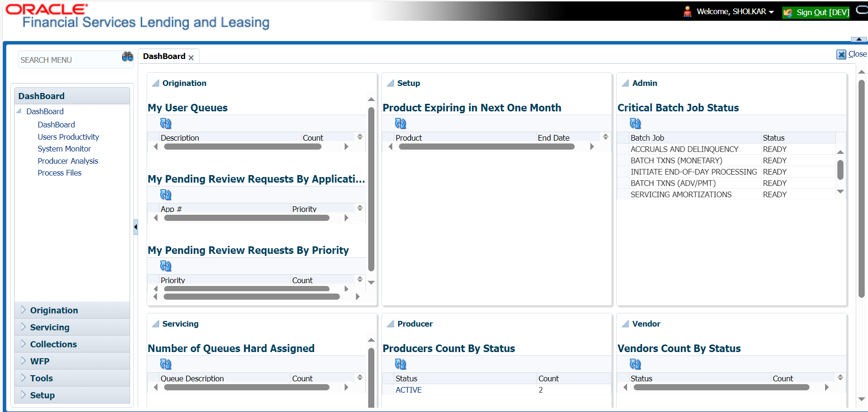This screenshot has height=412, width=868.
Task: Select the ACCRUALS AND DELINQUENCY row
Action: (x=726, y=149)
